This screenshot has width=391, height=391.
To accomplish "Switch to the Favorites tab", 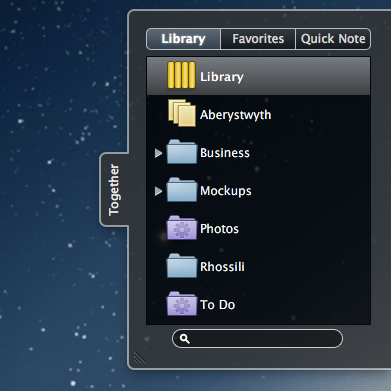I will click(x=258, y=39).
